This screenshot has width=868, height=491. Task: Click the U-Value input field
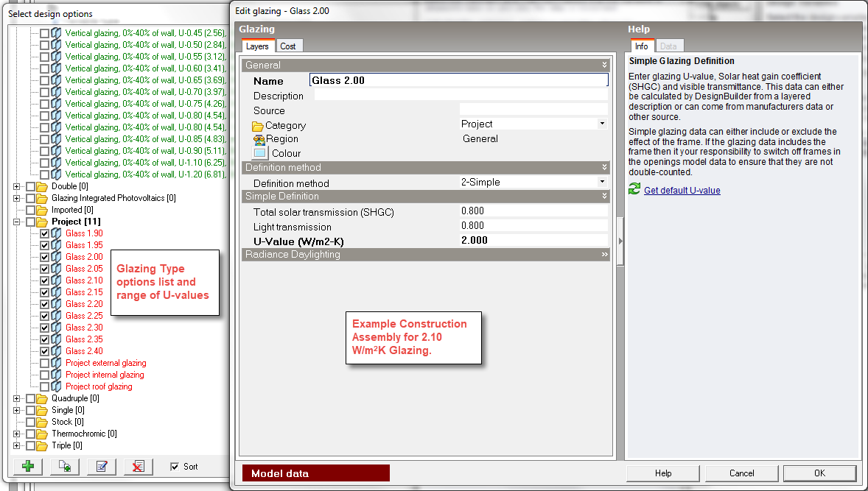[x=533, y=240]
